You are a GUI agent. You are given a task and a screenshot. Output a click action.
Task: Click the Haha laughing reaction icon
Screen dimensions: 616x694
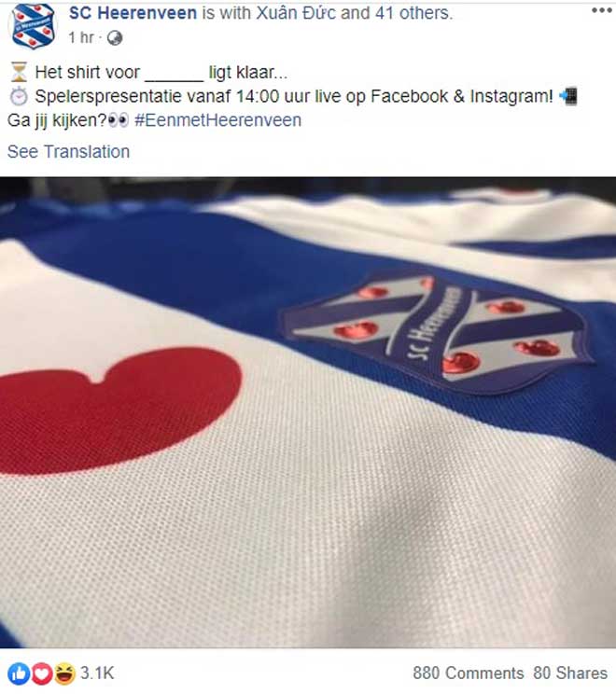tap(64, 673)
